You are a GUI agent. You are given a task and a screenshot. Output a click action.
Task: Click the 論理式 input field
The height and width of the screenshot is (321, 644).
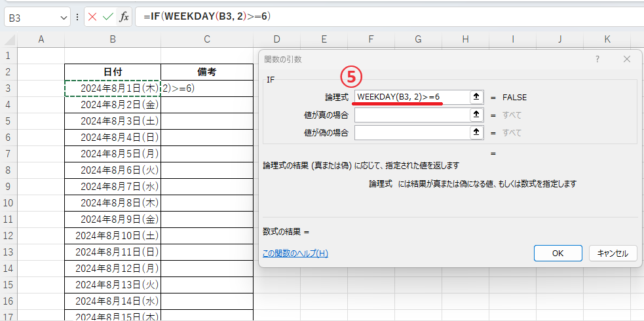coord(412,98)
